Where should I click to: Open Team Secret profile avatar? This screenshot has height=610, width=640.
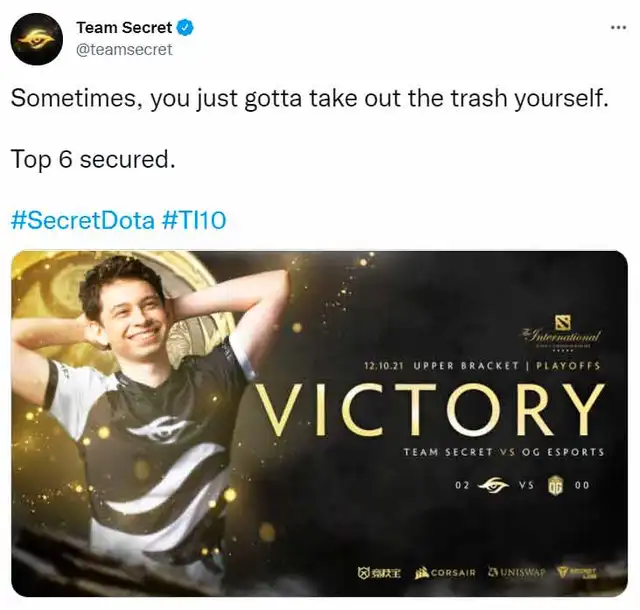37,39
